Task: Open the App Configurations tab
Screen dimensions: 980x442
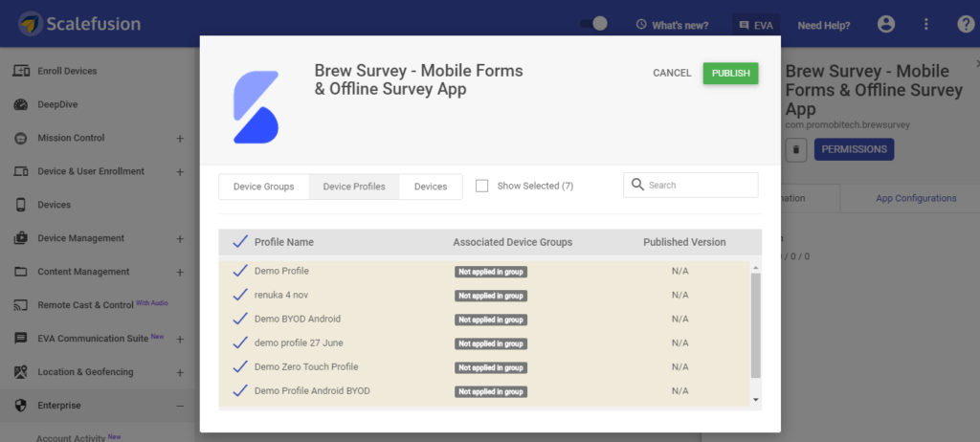Action: [x=916, y=198]
